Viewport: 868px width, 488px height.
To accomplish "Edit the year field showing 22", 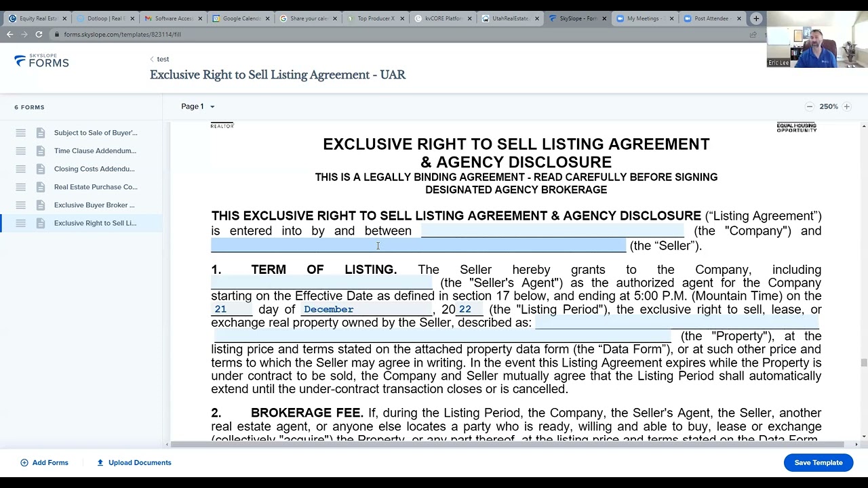I will pos(469,309).
